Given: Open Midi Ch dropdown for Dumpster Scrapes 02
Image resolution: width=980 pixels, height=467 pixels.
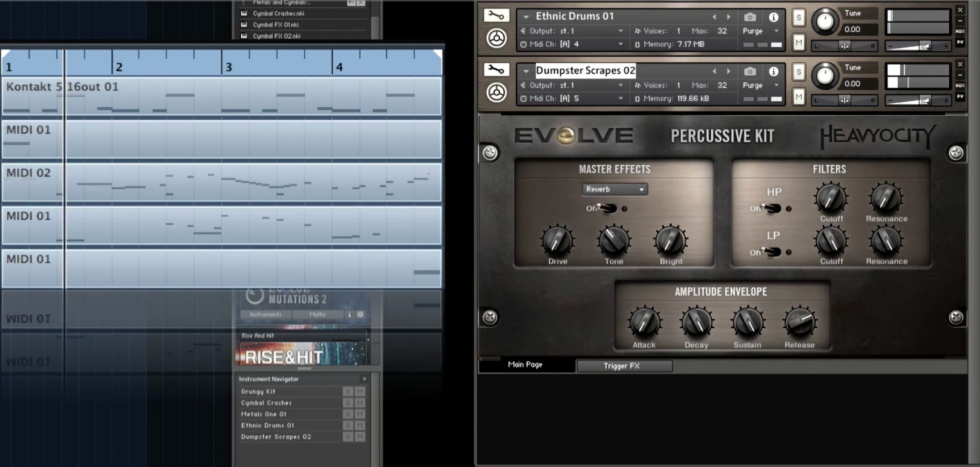Looking at the screenshot, I should pos(620,99).
